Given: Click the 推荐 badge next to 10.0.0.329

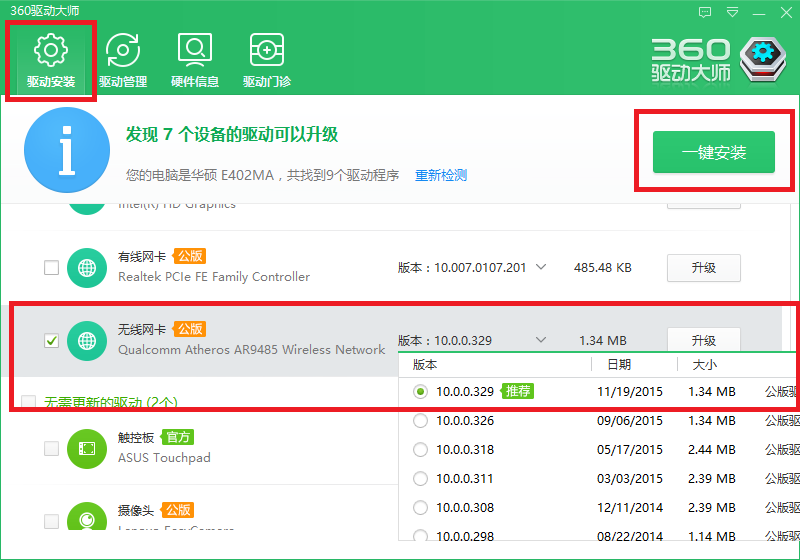Looking at the screenshot, I should click(x=518, y=391).
